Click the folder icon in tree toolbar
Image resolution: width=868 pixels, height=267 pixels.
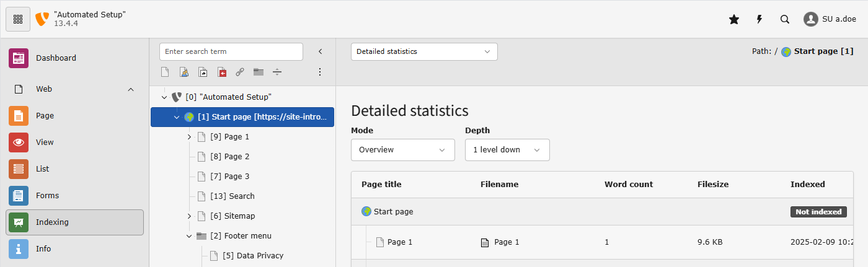tap(259, 72)
